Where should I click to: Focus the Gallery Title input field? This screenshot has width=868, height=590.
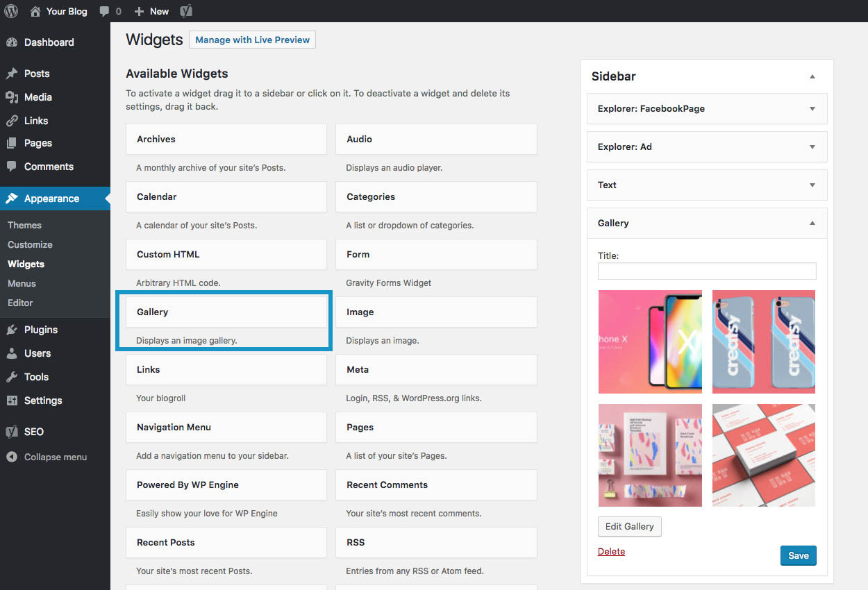point(707,271)
